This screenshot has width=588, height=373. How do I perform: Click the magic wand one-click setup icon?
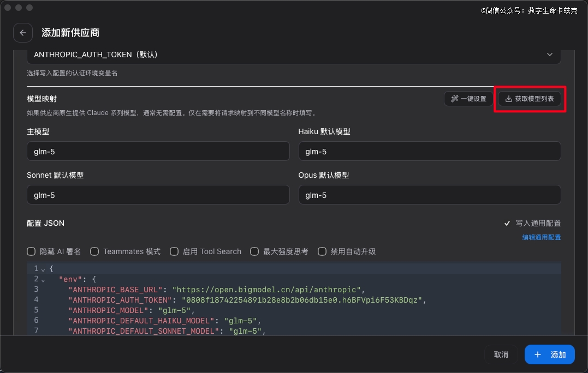tap(454, 99)
